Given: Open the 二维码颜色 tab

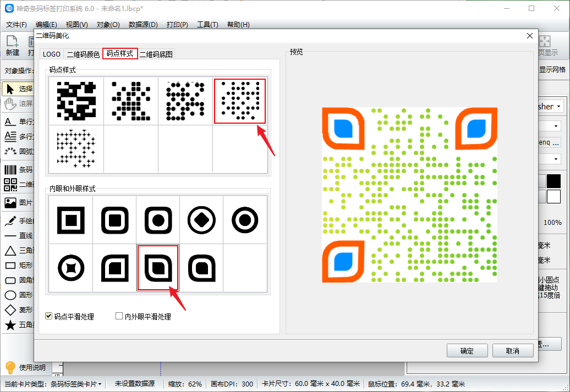Looking at the screenshot, I should pos(83,54).
